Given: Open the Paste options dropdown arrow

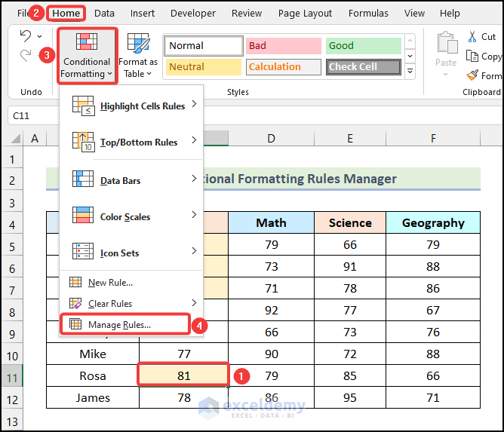Looking at the screenshot, I should [x=445, y=75].
